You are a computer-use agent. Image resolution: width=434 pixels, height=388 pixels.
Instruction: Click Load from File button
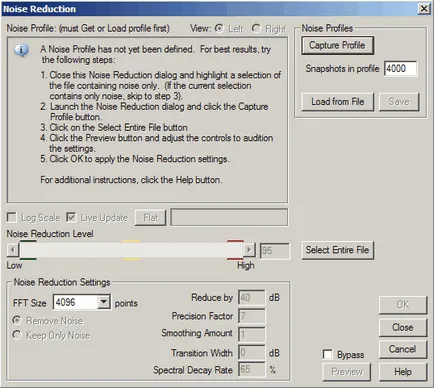pyautogui.click(x=338, y=102)
